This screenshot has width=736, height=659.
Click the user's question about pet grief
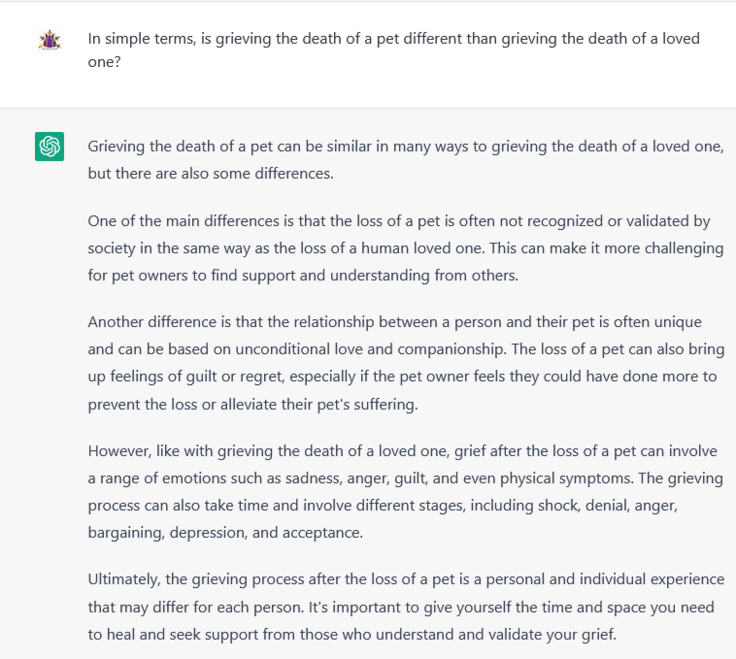tap(393, 50)
